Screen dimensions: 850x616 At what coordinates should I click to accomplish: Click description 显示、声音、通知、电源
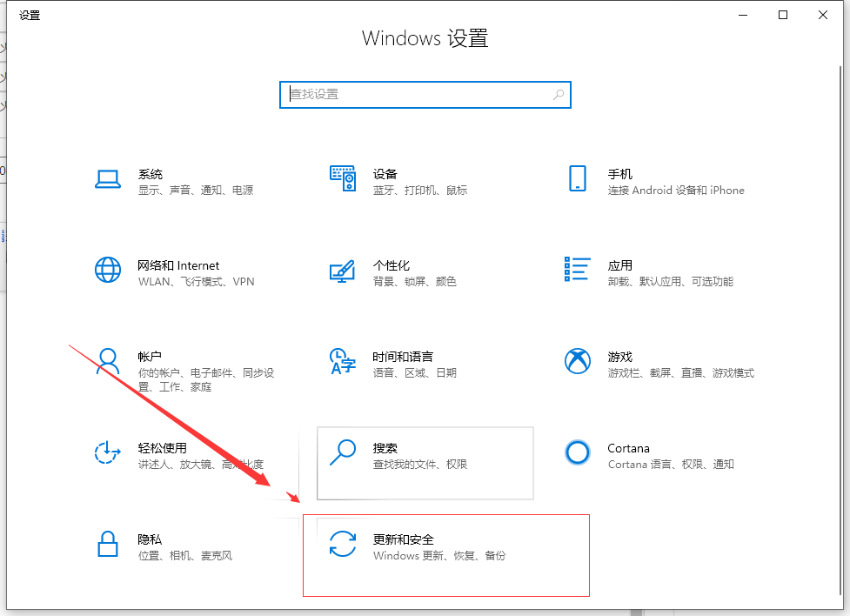pyautogui.click(x=196, y=191)
